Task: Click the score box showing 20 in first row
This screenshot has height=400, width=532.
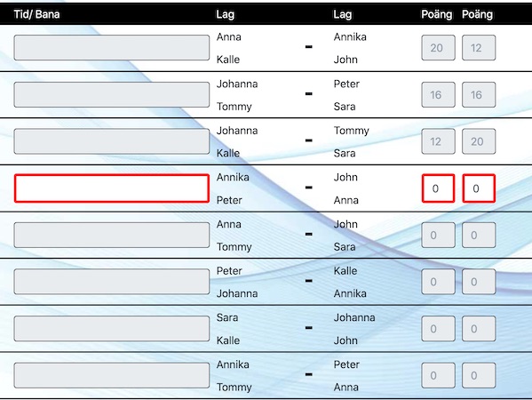Action: click(438, 47)
